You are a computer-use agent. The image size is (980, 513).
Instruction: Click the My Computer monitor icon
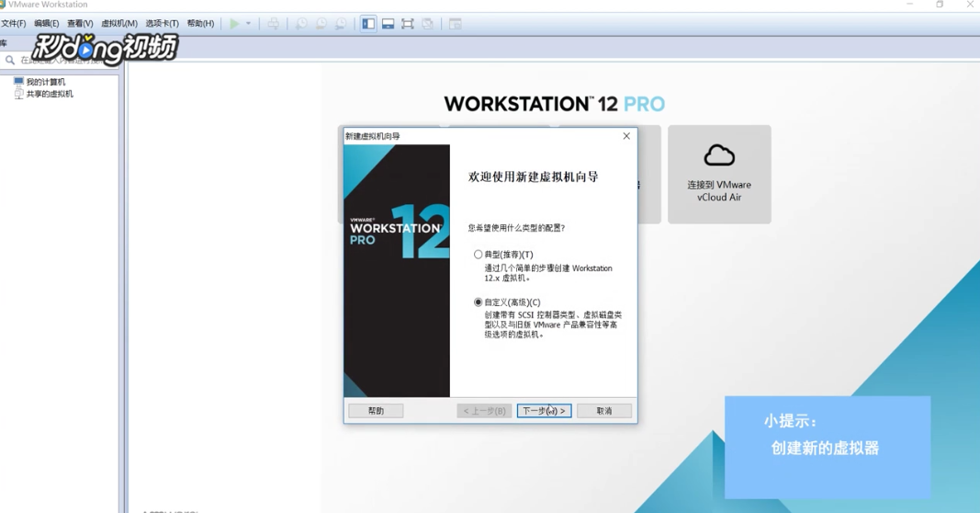pos(18,81)
